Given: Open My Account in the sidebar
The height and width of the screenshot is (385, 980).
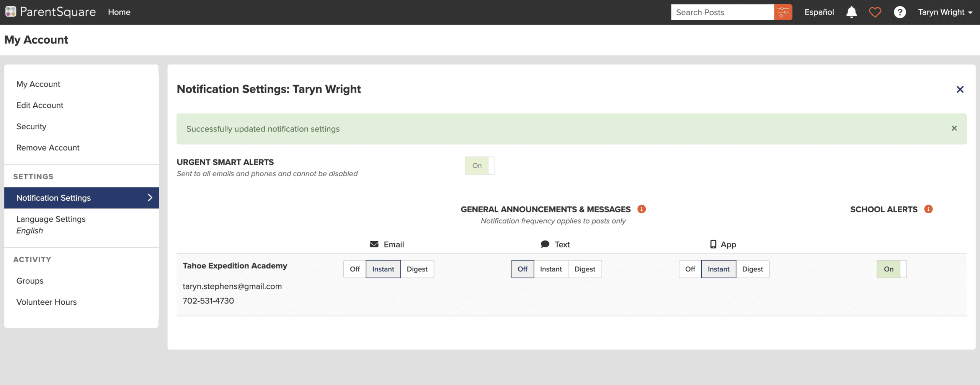Looking at the screenshot, I should (38, 84).
